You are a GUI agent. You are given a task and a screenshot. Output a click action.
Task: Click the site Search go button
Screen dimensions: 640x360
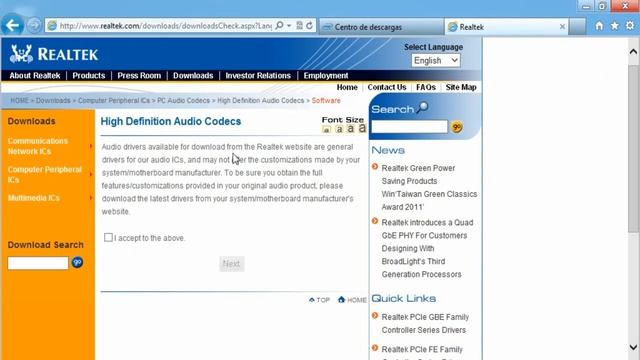pyautogui.click(x=456, y=127)
